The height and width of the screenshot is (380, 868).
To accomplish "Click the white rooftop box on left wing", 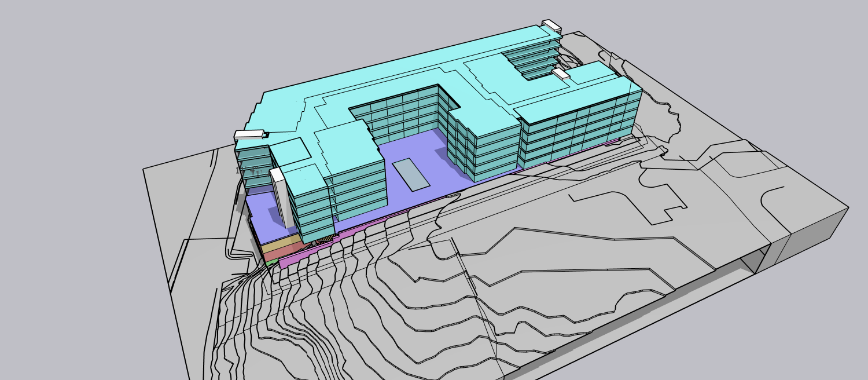I will [249, 134].
